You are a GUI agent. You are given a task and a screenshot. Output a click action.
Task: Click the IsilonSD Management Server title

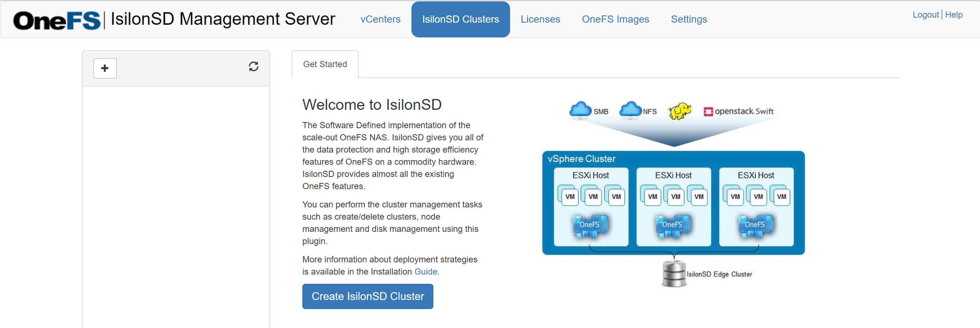223,19
